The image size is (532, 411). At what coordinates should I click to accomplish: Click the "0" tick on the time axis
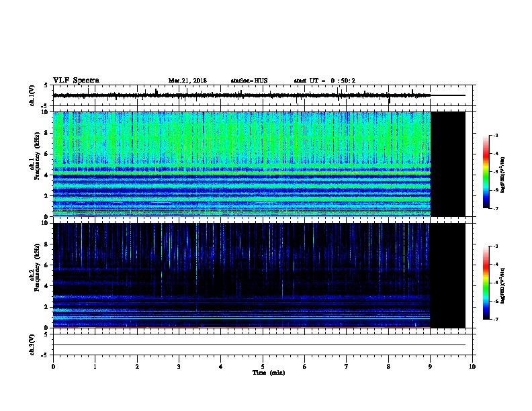(x=53, y=367)
